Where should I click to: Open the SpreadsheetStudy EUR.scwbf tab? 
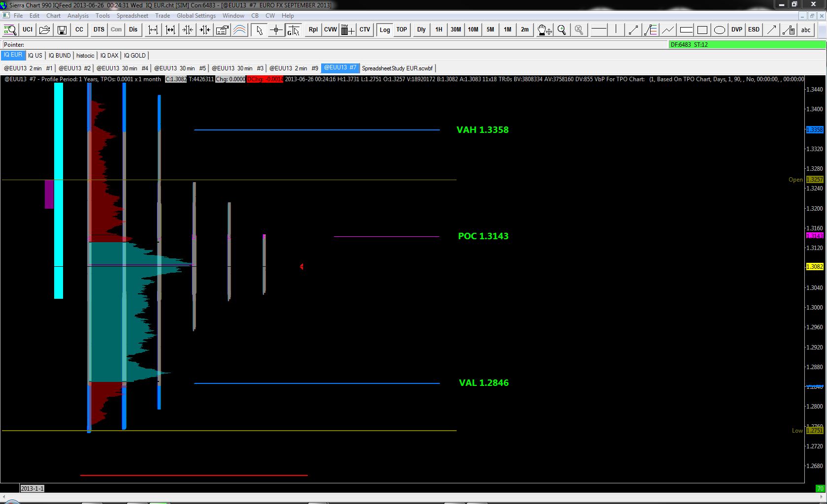pyautogui.click(x=397, y=68)
